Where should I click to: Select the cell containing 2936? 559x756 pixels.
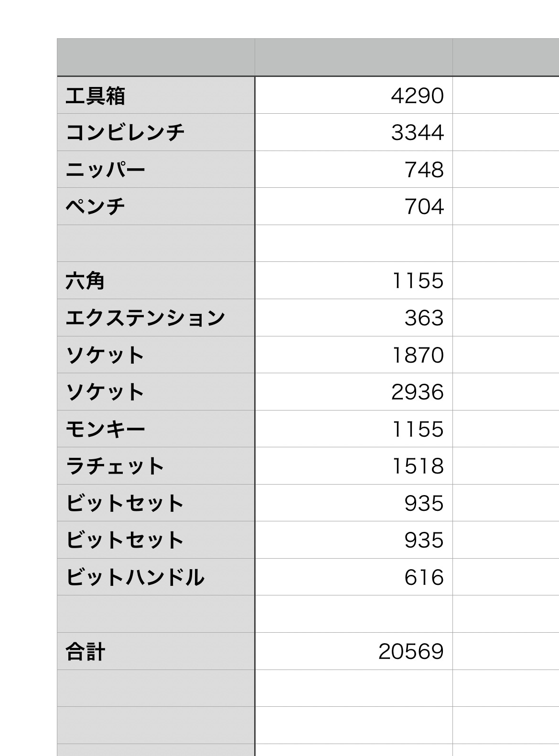coord(354,392)
